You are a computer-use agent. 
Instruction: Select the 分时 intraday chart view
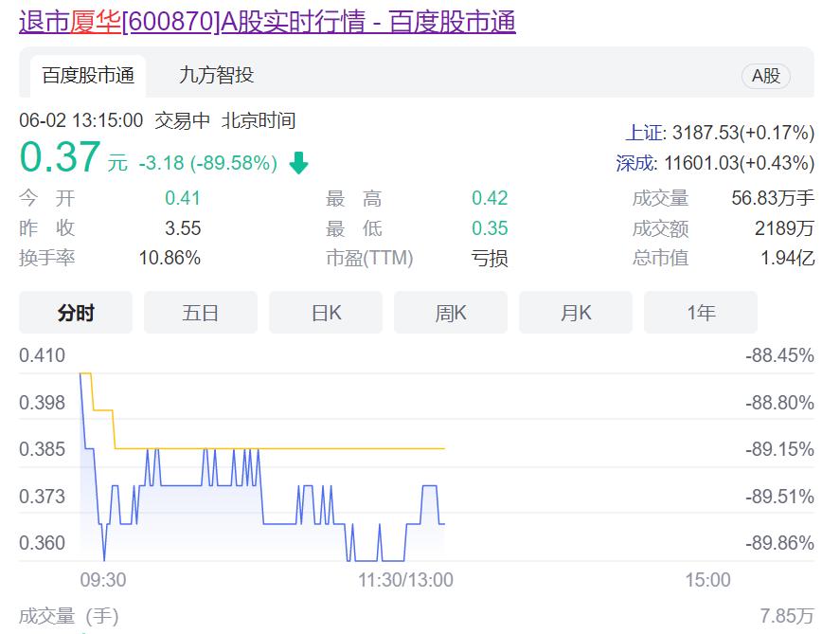click(x=75, y=312)
